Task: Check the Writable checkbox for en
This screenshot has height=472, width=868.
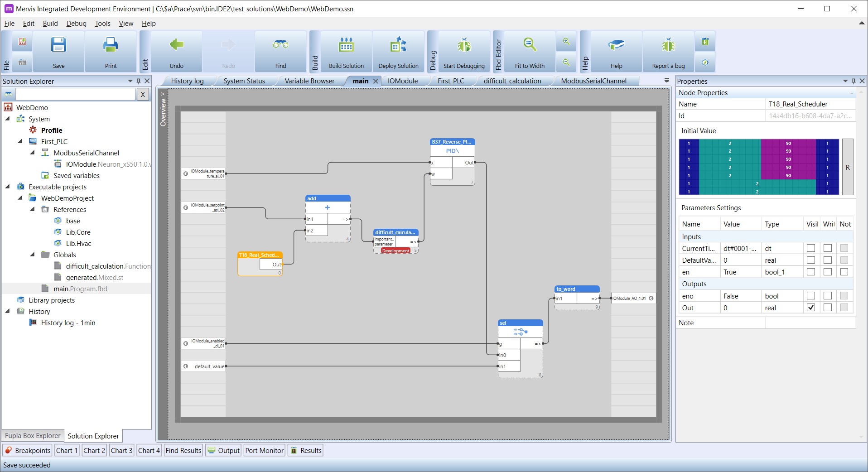Action: 828,272
